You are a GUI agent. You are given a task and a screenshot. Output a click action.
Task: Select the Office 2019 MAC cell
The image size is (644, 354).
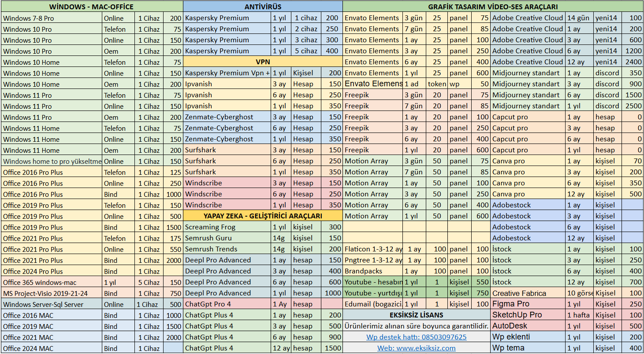52,326
